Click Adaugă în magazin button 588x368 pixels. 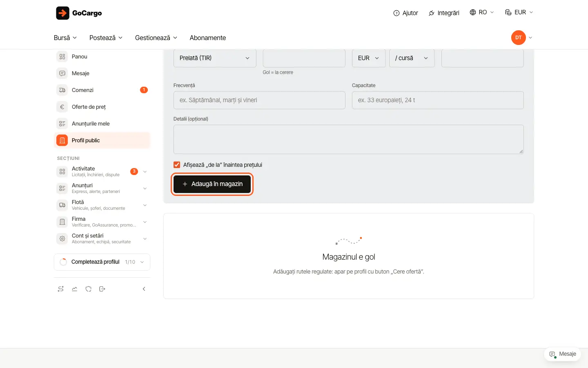click(x=212, y=184)
